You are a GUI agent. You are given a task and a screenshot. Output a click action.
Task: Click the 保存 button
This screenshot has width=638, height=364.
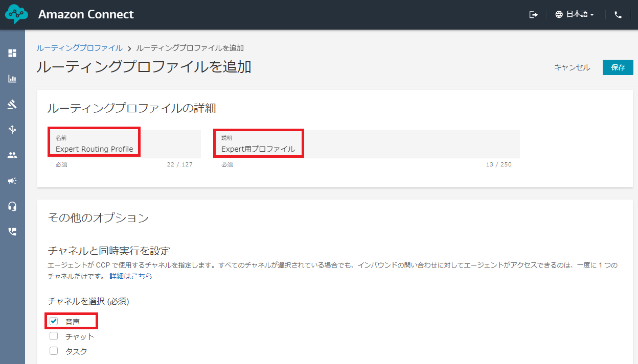[618, 67]
